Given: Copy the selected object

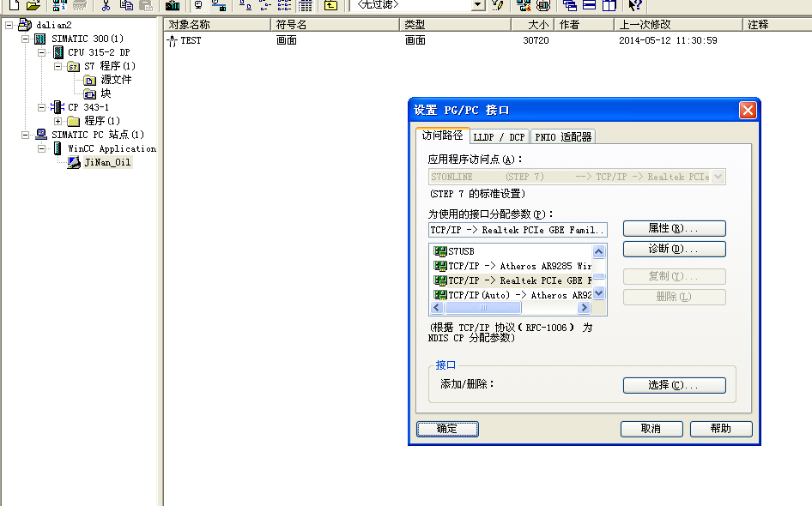Looking at the screenshot, I should coord(125,7).
